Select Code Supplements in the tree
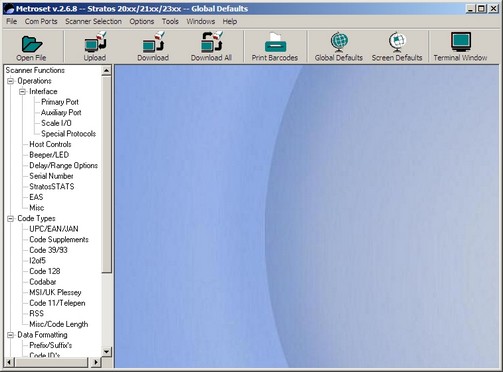 click(59, 240)
